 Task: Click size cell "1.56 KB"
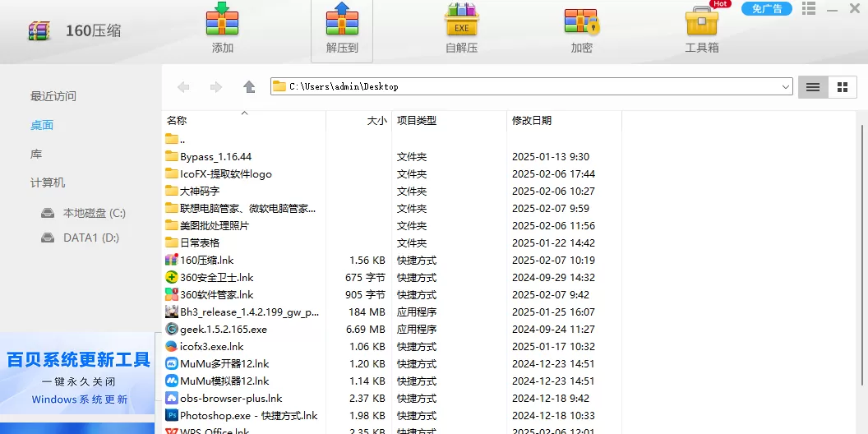click(x=367, y=261)
